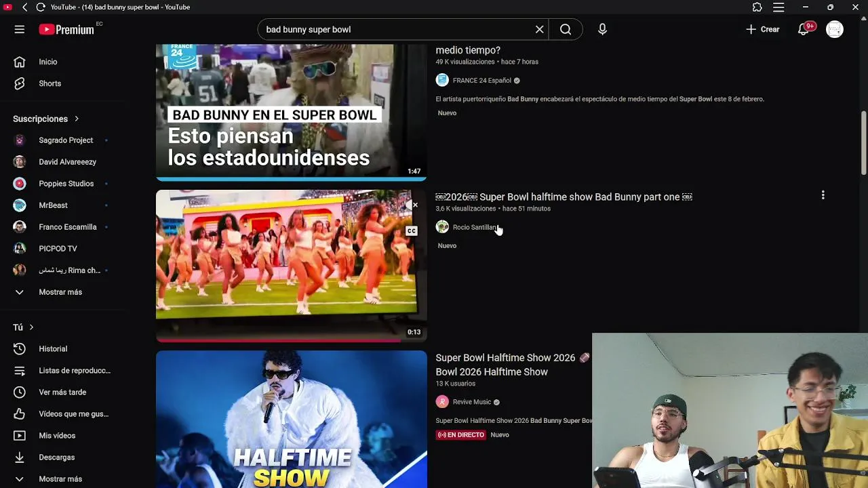This screenshot has width=868, height=488.
Task: Expand the Suscripciones section
Action: pyautogui.click(x=46, y=119)
